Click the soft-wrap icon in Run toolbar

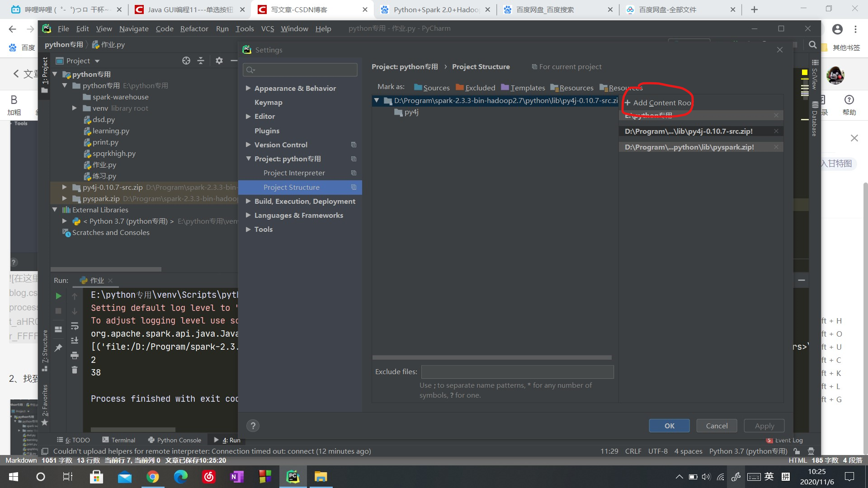point(75,326)
